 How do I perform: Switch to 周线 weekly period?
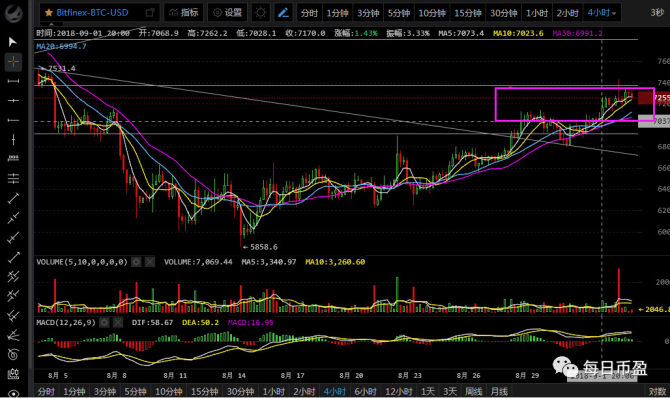[x=473, y=391]
